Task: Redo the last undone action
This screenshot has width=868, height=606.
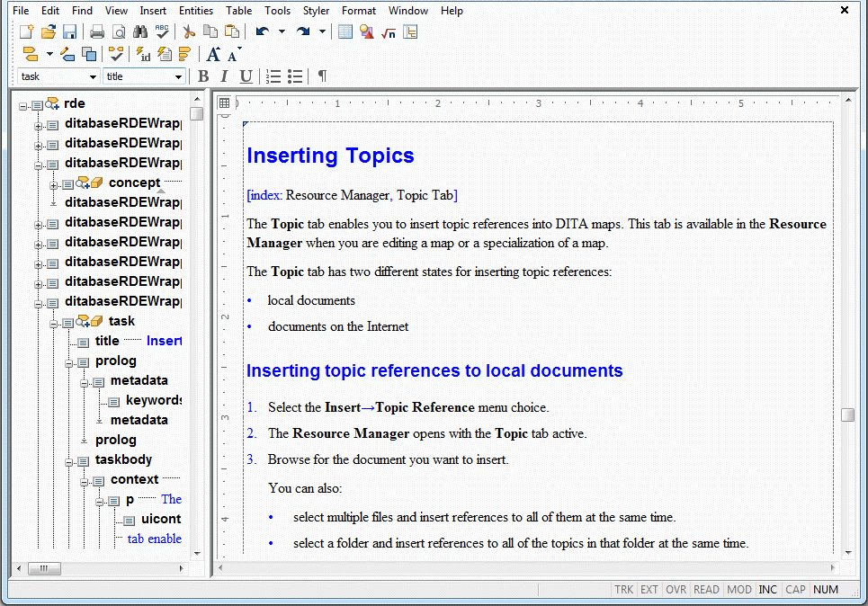Action: coord(303,32)
